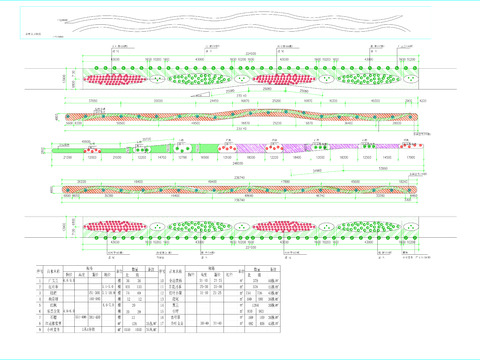Viewport: 480px width, 360px height.
Task: Click the rightmost small white ellipse in top strip
Action: [x=411, y=79]
